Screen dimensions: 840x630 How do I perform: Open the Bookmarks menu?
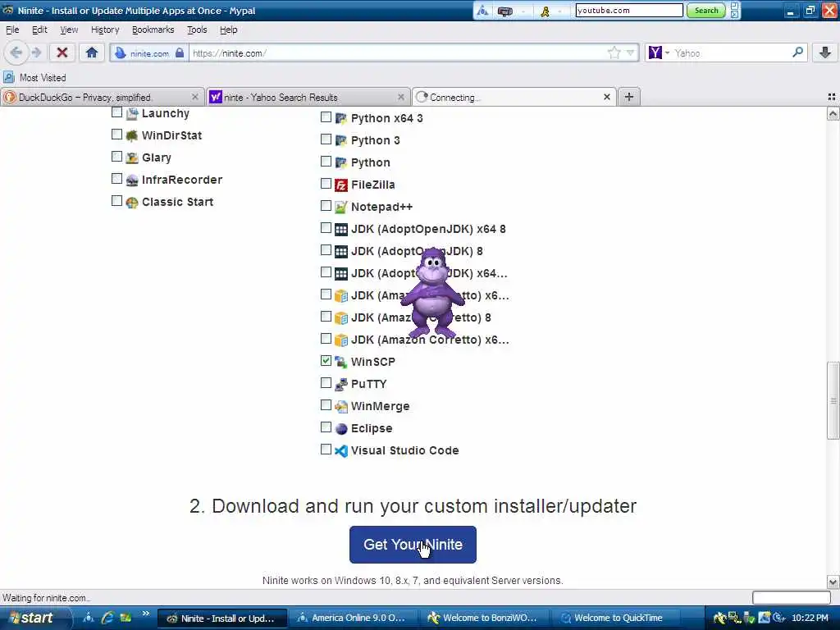click(x=153, y=30)
